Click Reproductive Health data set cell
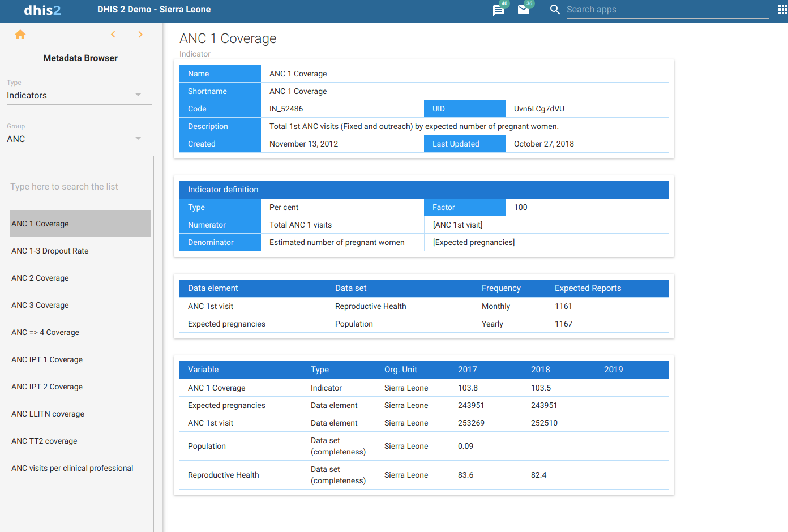The height and width of the screenshot is (532, 788). pos(370,306)
